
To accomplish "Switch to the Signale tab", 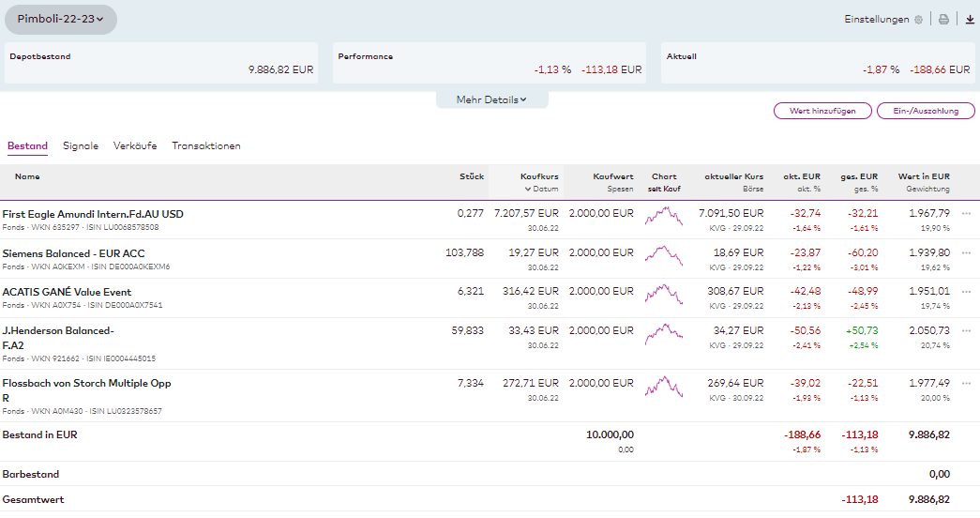I will click(81, 146).
